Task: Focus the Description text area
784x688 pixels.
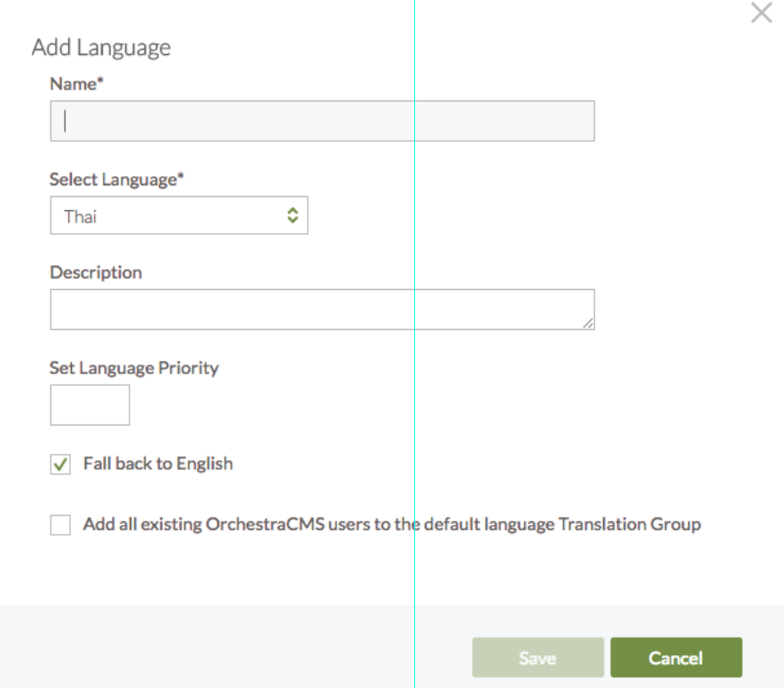Action: [322, 309]
